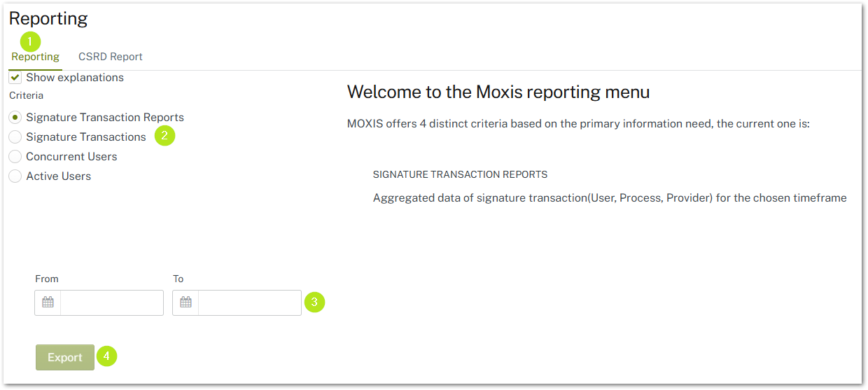Select Signature Transaction Reports radio option
Screen dimensions: 868x390
[x=15, y=118]
